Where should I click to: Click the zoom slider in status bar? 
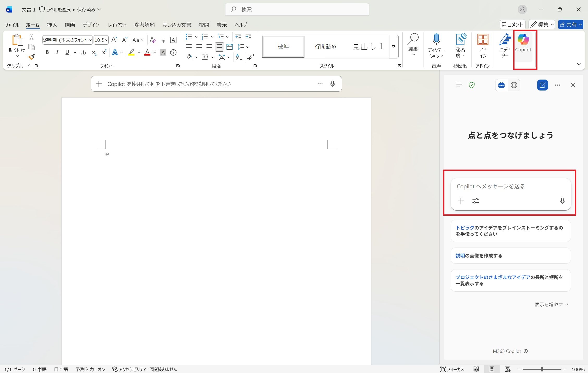pyautogui.click(x=542, y=369)
